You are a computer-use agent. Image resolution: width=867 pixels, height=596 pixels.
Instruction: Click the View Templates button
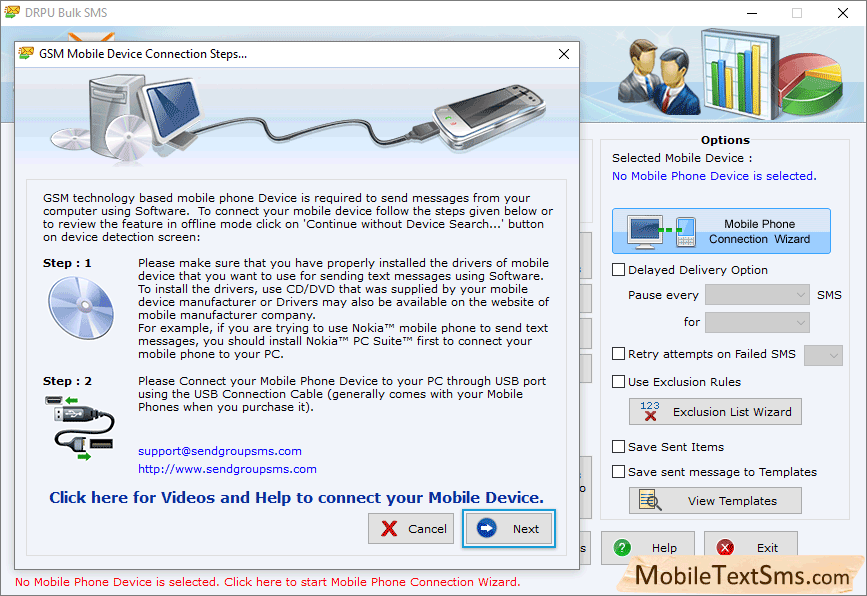click(715, 501)
